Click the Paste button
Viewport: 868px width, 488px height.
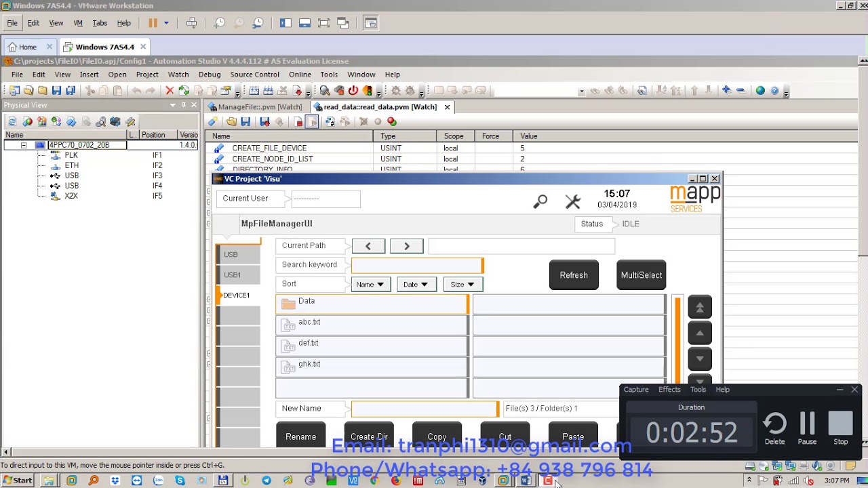(573, 435)
